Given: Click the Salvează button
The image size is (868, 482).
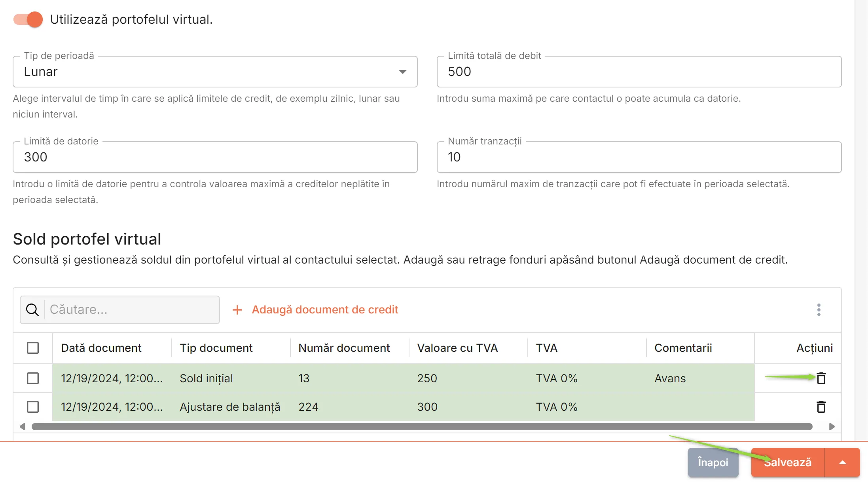Looking at the screenshot, I should coord(788,462).
